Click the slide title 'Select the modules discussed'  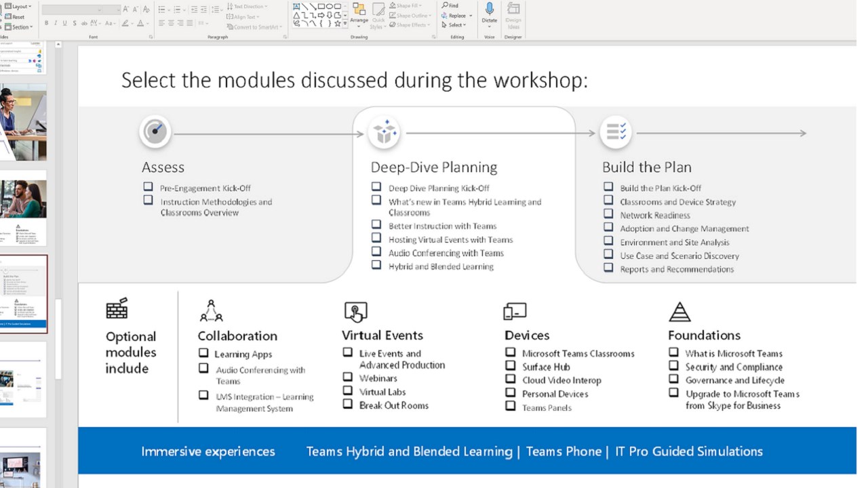tap(355, 81)
